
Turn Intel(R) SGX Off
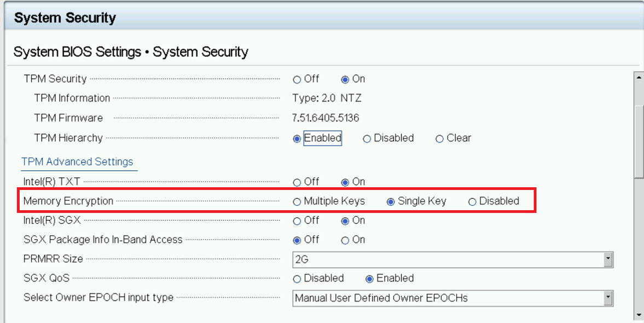pyautogui.click(x=297, y=221)
